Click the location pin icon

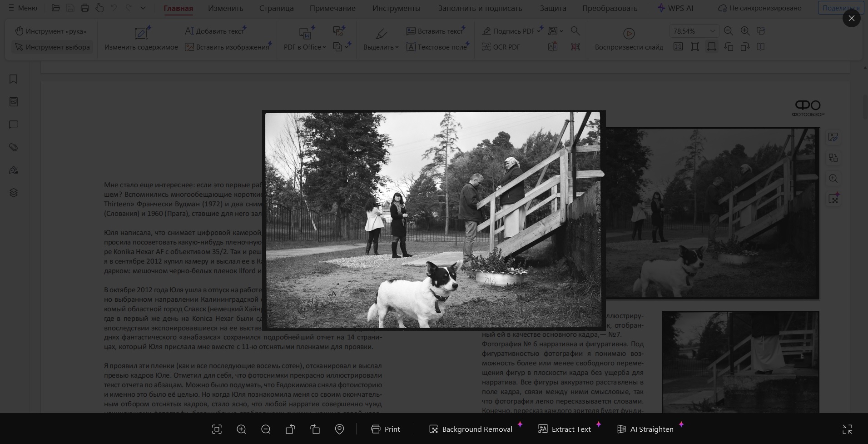pos(339,429)
